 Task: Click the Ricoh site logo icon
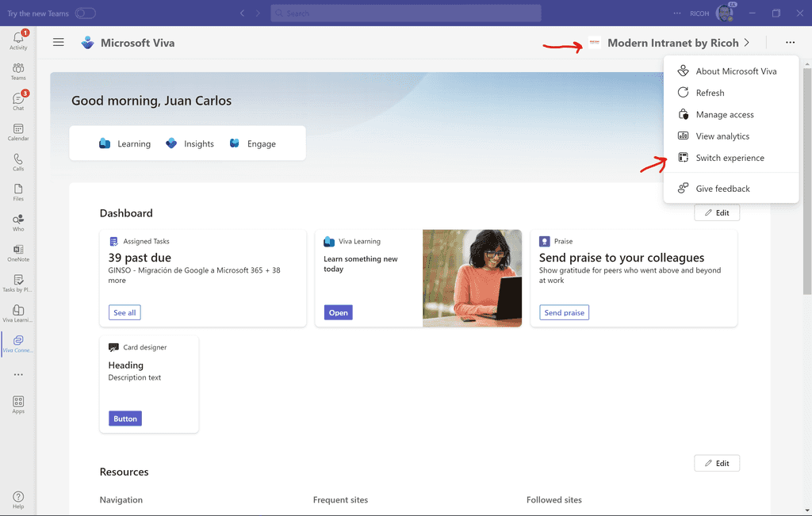coord(595,43)
